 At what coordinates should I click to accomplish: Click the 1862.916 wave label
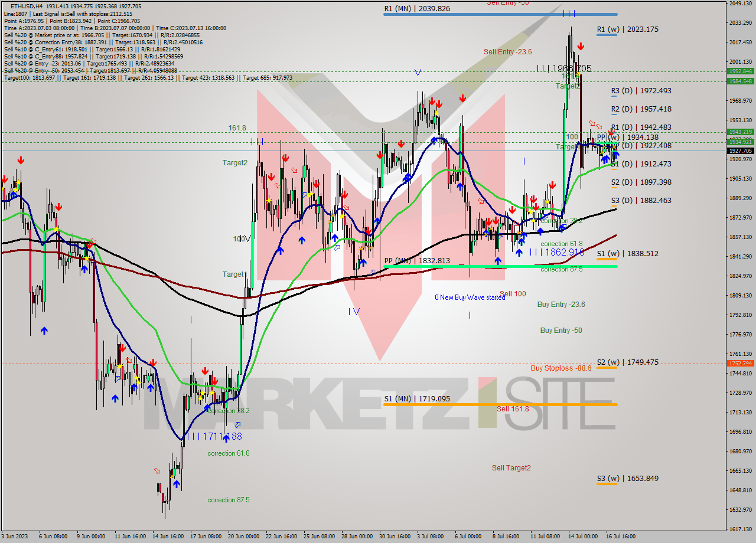point(557,252)
